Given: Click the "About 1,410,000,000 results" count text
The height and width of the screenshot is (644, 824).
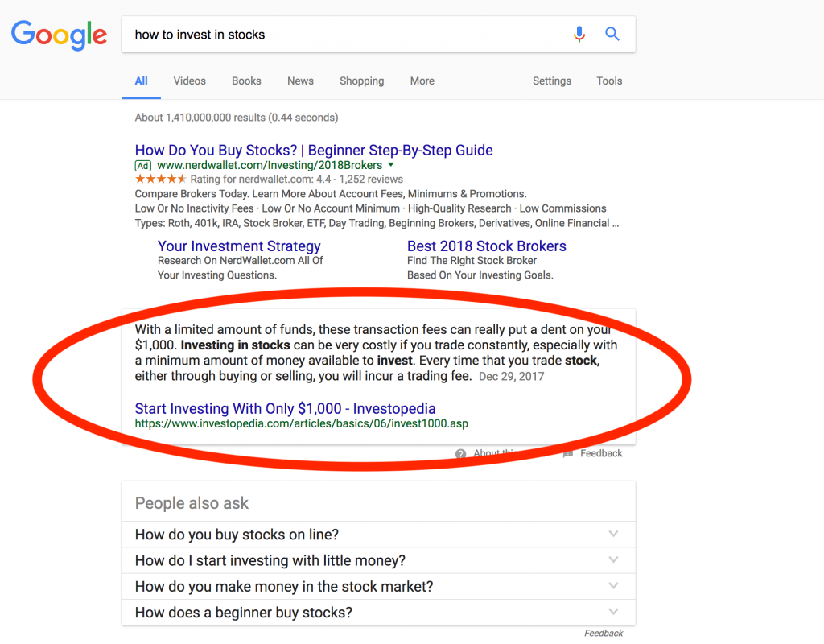Looking at the screenshot, I should [237, 118].
